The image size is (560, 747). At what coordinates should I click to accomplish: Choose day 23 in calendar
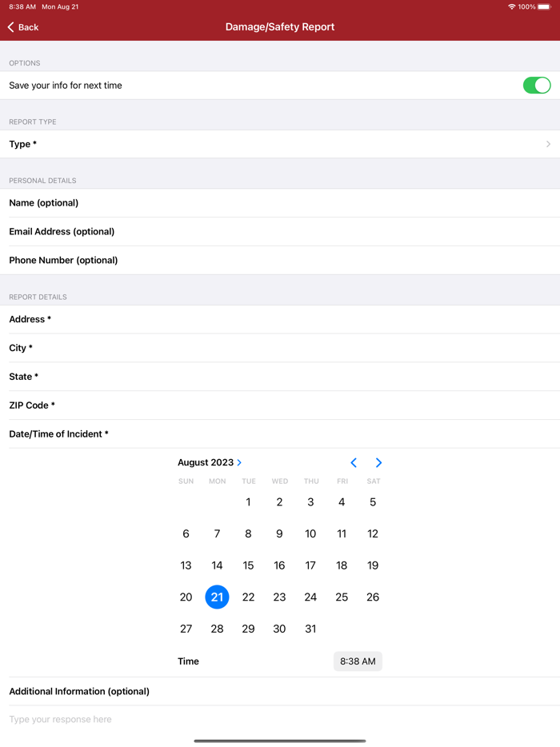pos(279,597)
